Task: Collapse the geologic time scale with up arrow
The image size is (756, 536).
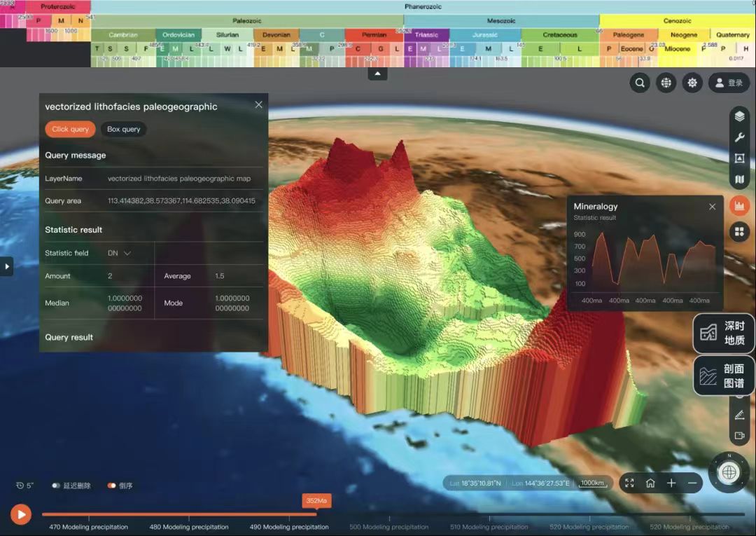Action: [377, 74]
